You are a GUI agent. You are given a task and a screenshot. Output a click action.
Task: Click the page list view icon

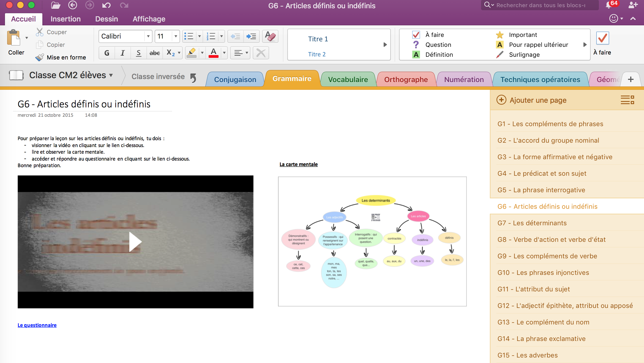(627, 100)
